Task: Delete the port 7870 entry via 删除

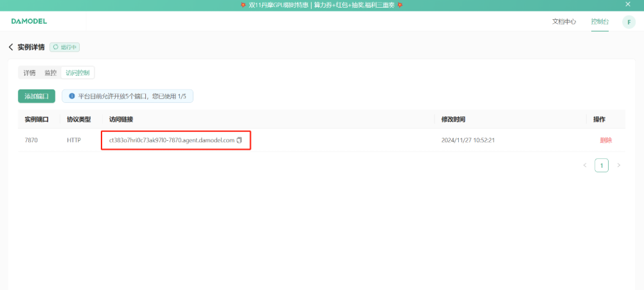Action: 605,140
